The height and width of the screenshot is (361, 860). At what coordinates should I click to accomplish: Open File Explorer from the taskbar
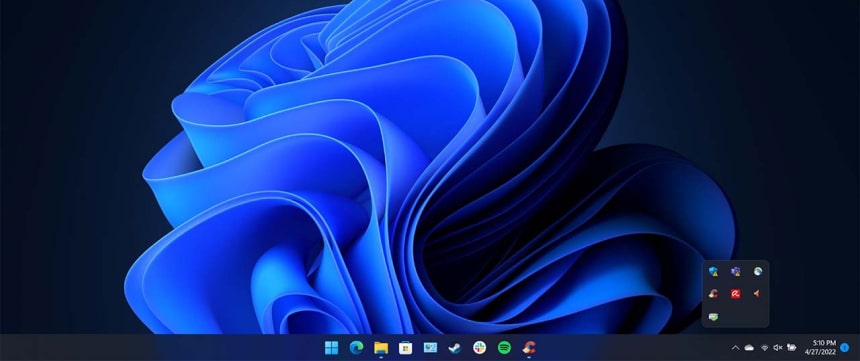coord(381,347)
